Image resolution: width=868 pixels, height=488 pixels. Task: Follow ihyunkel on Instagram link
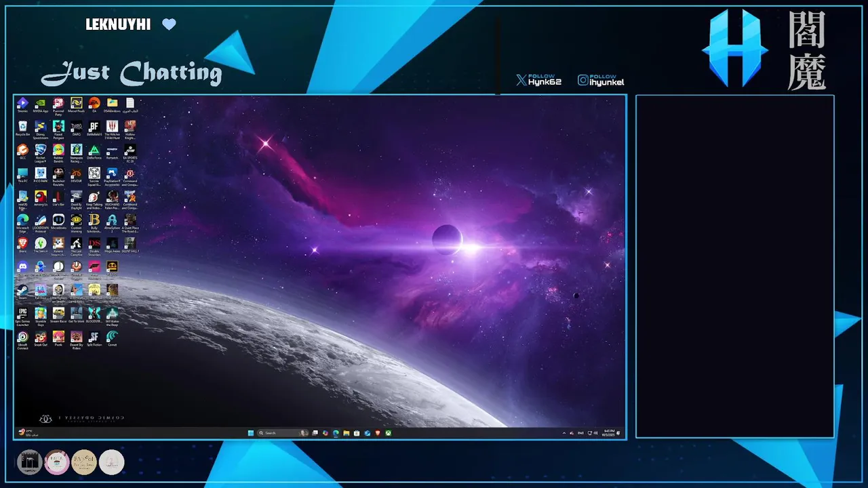tap(601, 80)
